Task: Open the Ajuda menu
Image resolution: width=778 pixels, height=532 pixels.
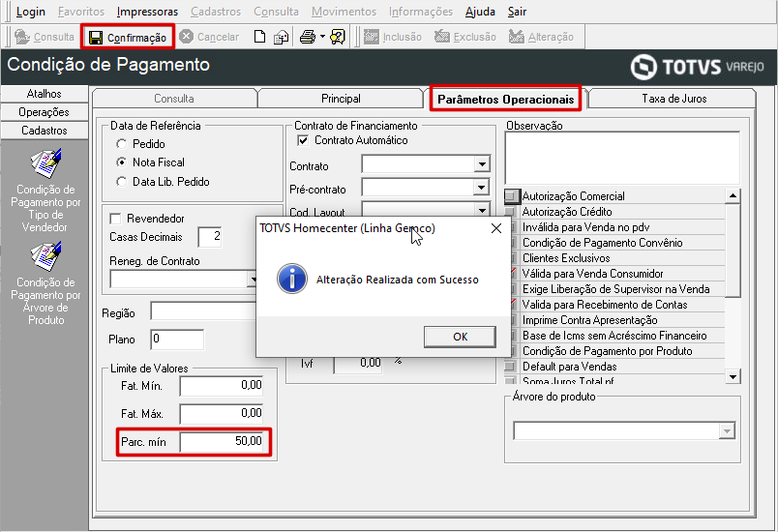Action: coord(480,12)
